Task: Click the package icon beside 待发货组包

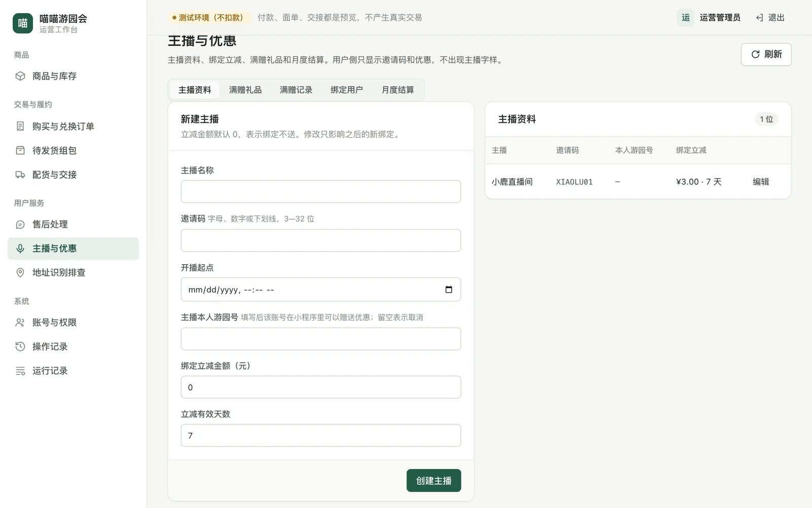Action: (20, 150)
